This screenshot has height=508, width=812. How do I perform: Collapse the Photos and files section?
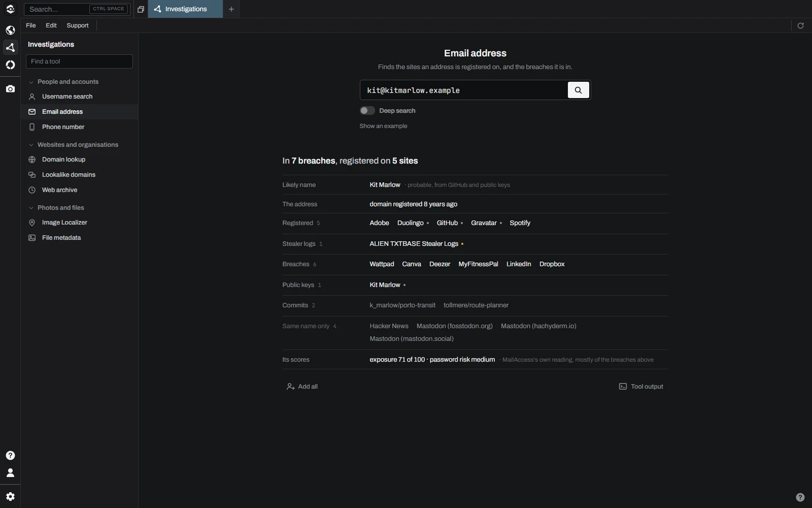pos(56,208)
